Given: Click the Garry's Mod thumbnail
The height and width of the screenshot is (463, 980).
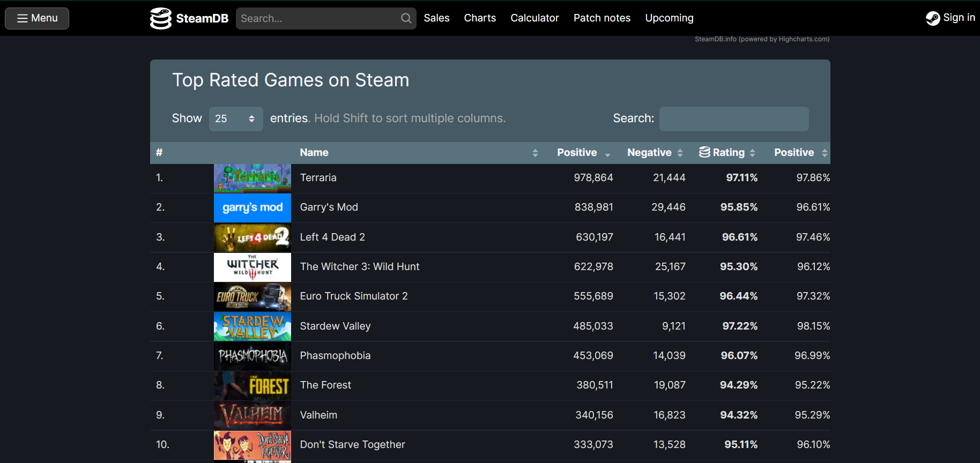Looking at the screenshot, I should pos(253,207).
